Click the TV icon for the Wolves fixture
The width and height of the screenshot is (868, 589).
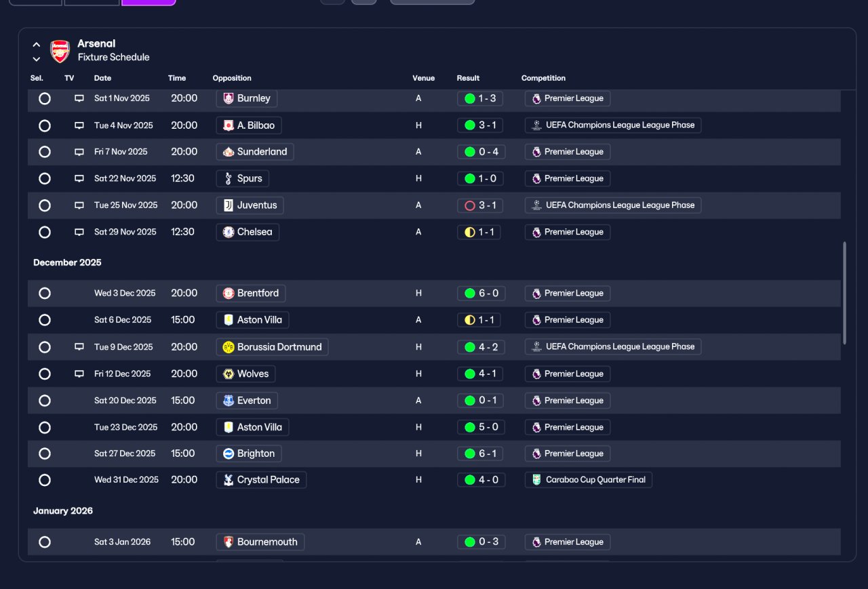pos(79,374)
